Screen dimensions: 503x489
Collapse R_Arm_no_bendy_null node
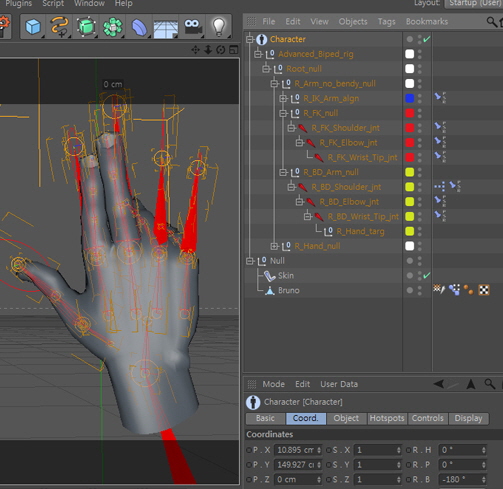click(x=274, y=83)
